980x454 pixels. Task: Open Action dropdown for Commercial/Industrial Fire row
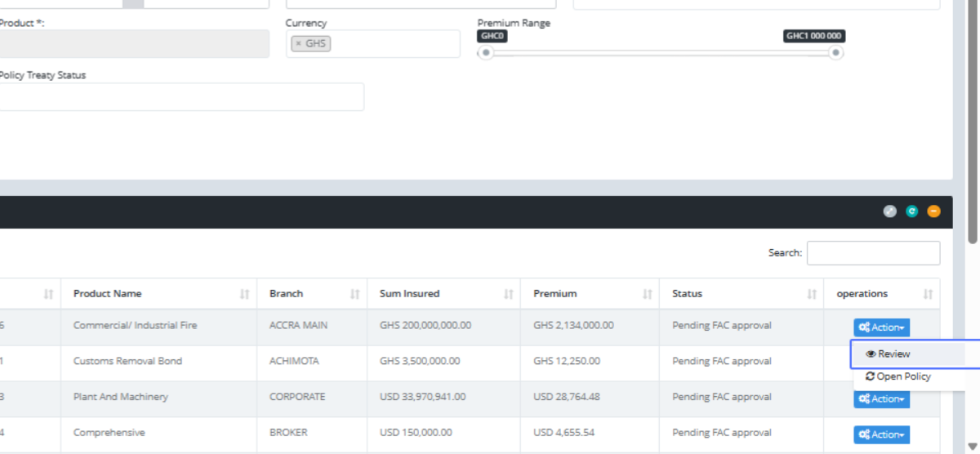(881, 327)
